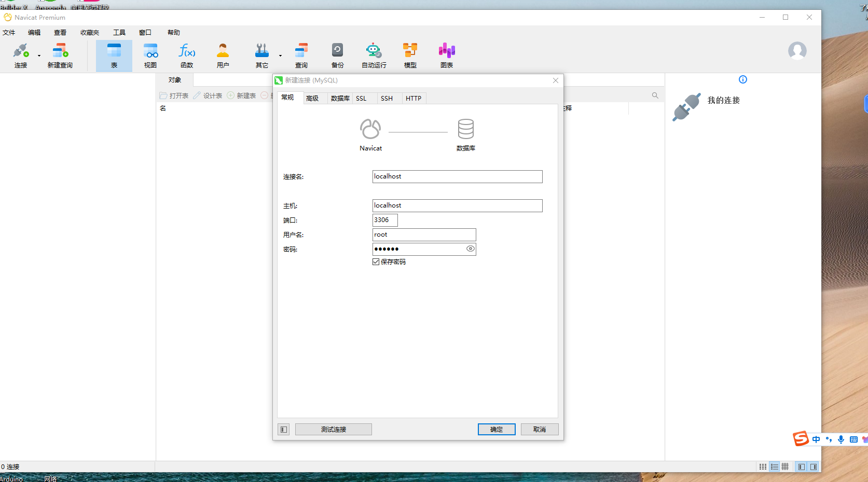Click the 确定 button
The image size is (868, 482).
pyautogui.click(x=497, y=430)
